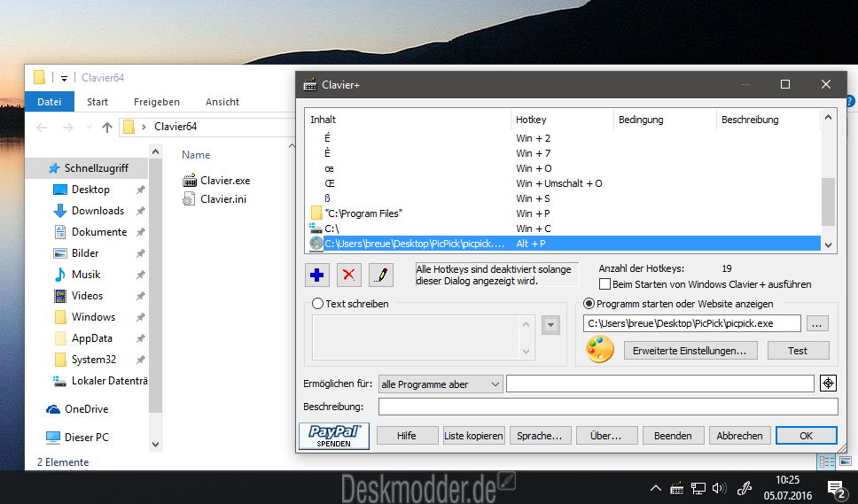Select the Win + Umschalt + O row
This screenshot has height=504, width=858.
coord(563,183)
